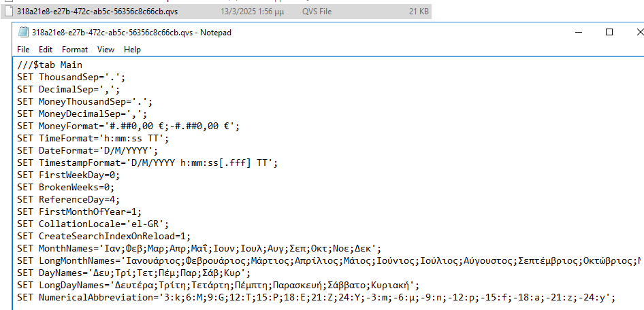
Task: Click the SET MoneyDecimalSep line
Action: tap(82, 114)
